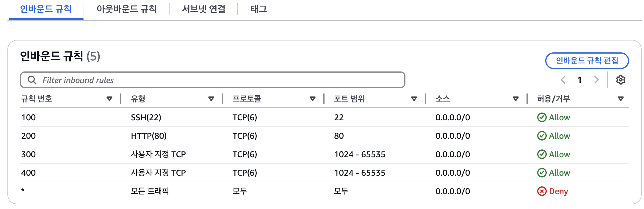644x209 pixels.
Task: Sort by 포트 범위 column arrow
Action: point(414,99)
